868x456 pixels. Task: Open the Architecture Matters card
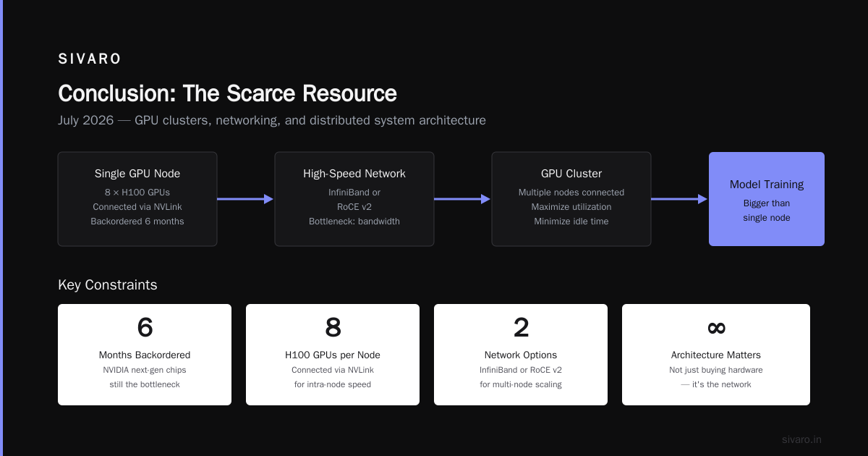(x=716, y=355)
